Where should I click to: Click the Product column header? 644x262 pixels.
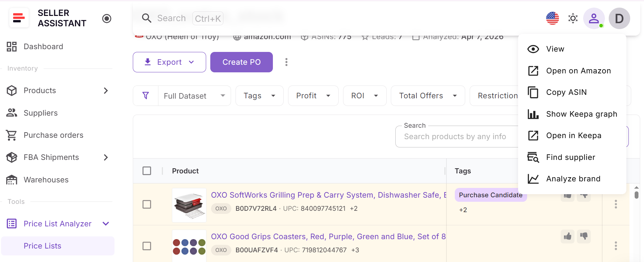tap(185, 171)
